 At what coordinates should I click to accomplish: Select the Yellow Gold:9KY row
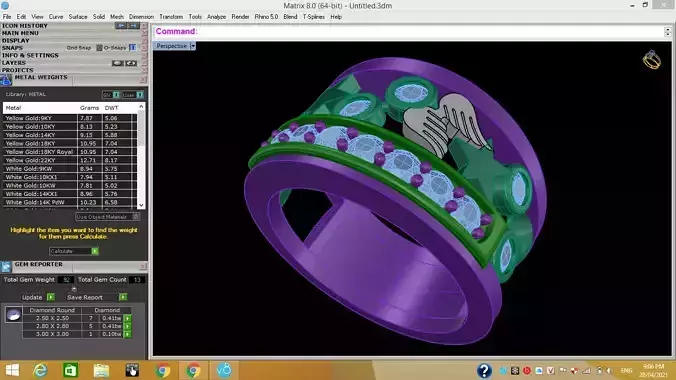tap(69, 118)
